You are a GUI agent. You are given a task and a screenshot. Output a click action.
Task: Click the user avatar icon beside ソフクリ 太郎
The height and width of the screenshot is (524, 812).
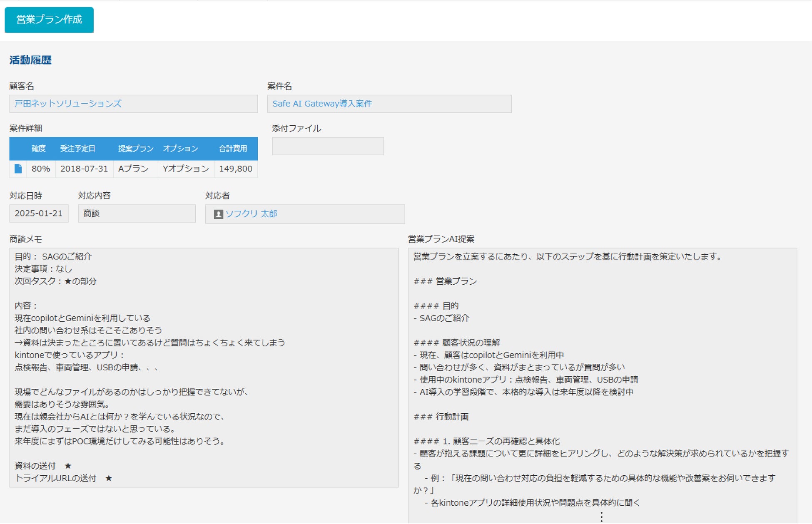(218, 214)
